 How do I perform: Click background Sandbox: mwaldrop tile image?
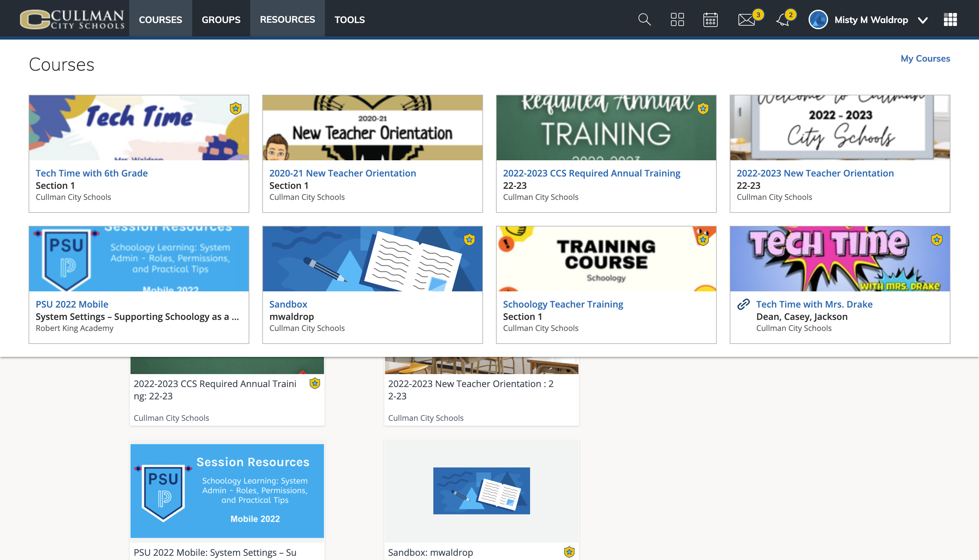[482, 491]
